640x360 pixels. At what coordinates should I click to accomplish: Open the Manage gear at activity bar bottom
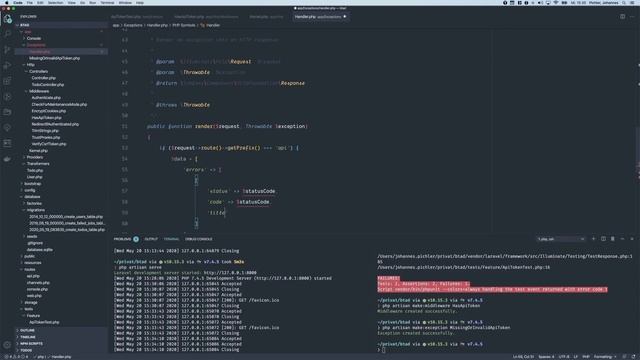(7, 345)
